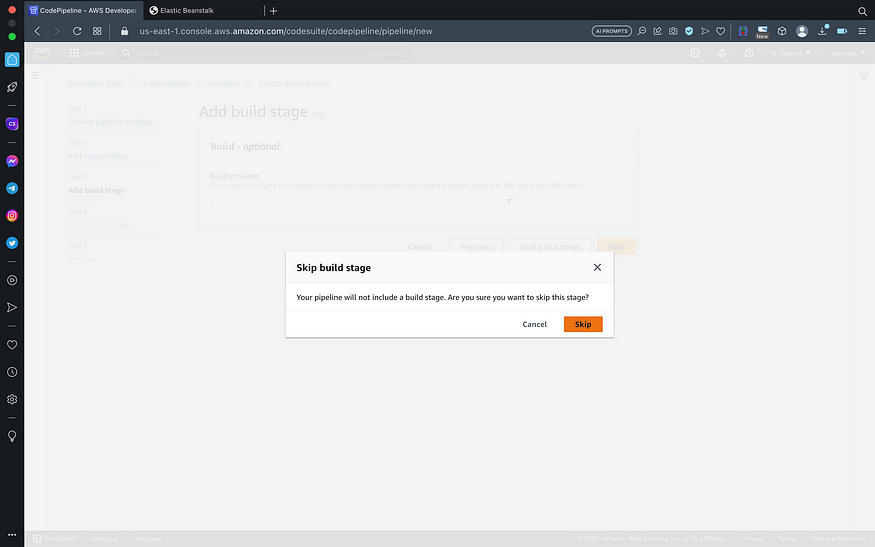Open sidebar three-dots setup menu

[12, 535]
